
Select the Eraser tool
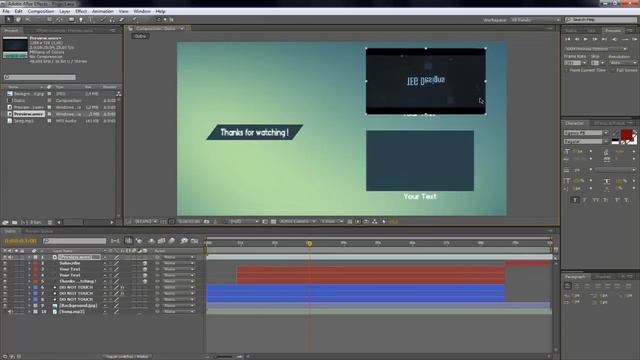coord(122,19)
